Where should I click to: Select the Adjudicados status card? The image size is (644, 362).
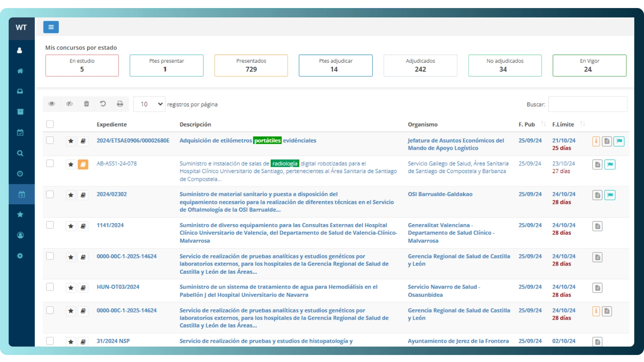[420, 65]
